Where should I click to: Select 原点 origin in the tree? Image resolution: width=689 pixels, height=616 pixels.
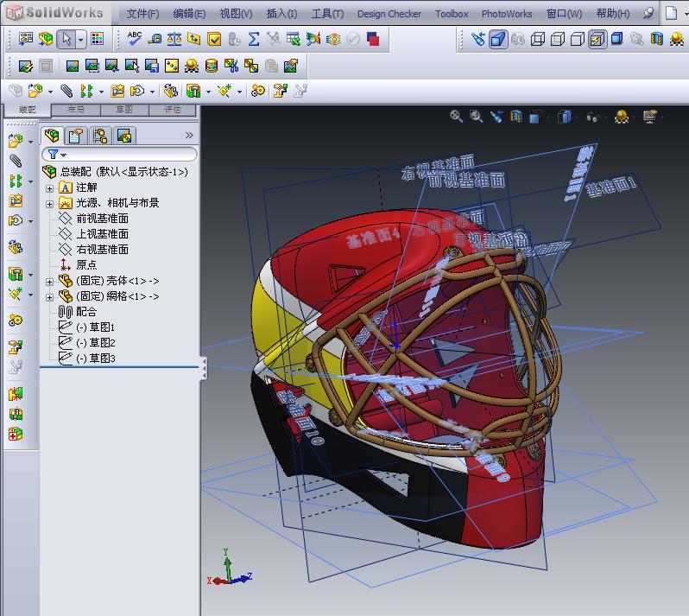[86, 264]
